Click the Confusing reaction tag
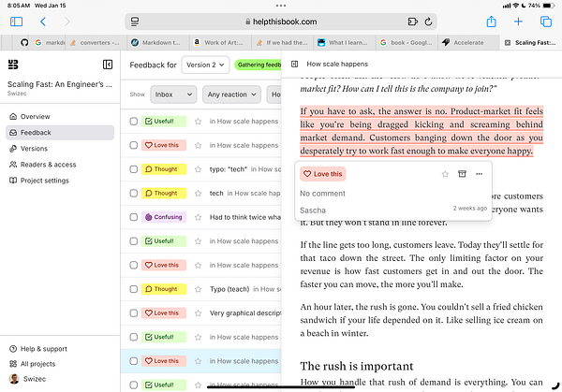Image resolution: width=562 pixels, height=392 pixels. (x=164, y=217)
